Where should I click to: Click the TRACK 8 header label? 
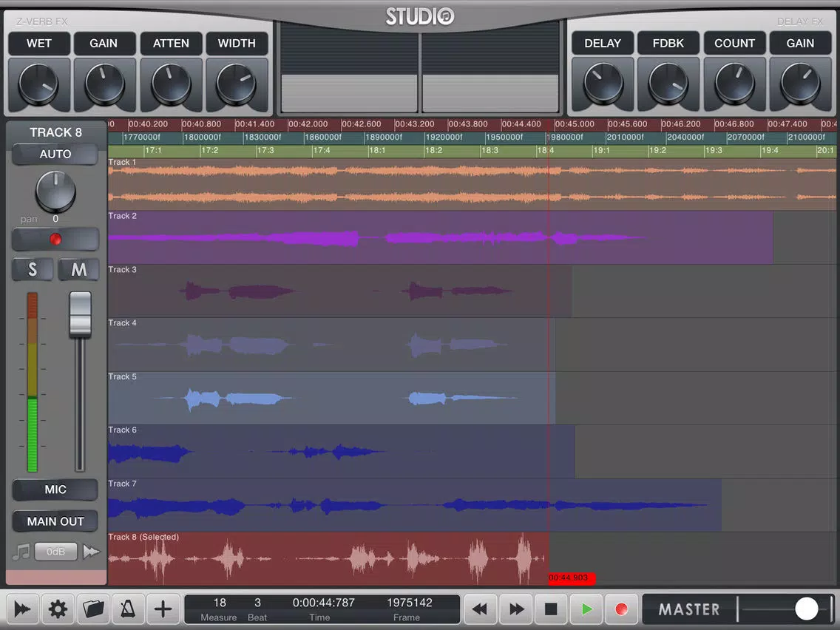click(55, 132)
